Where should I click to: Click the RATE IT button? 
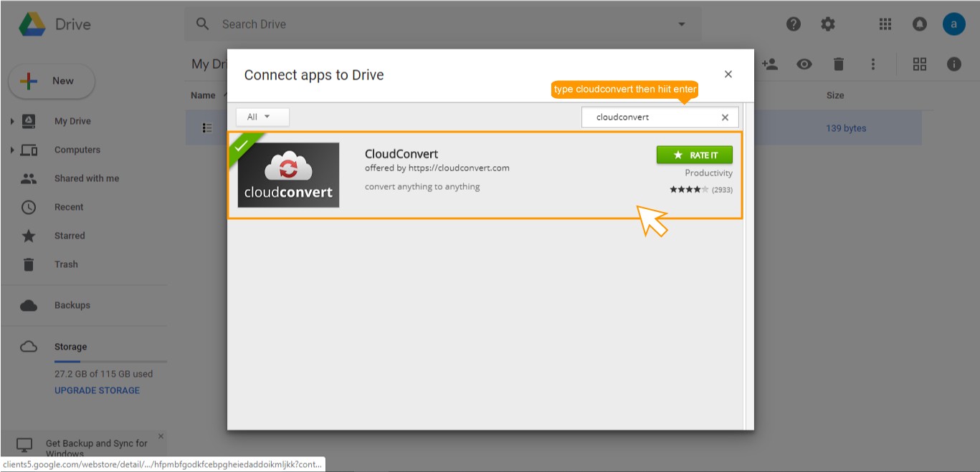[695, 155]
